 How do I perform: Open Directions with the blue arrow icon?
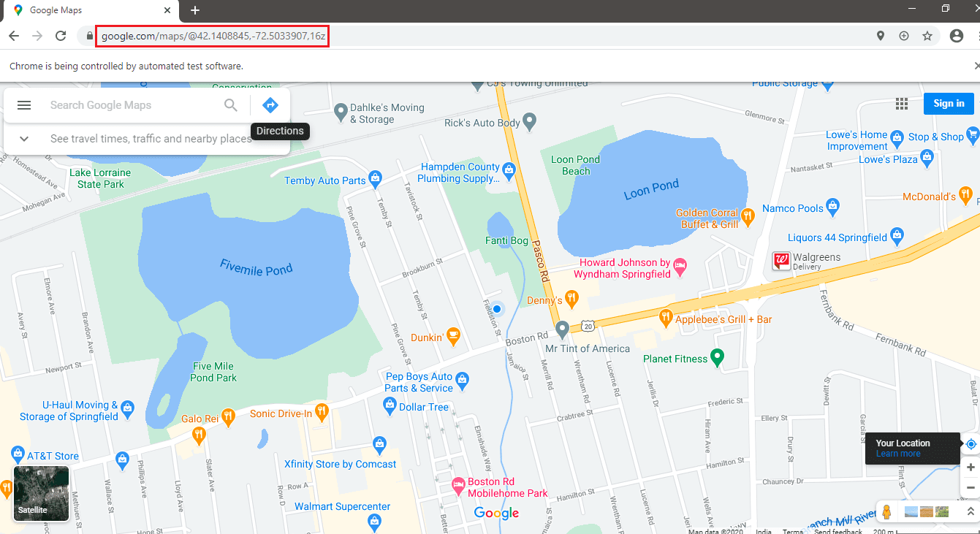tap(270, 105)
